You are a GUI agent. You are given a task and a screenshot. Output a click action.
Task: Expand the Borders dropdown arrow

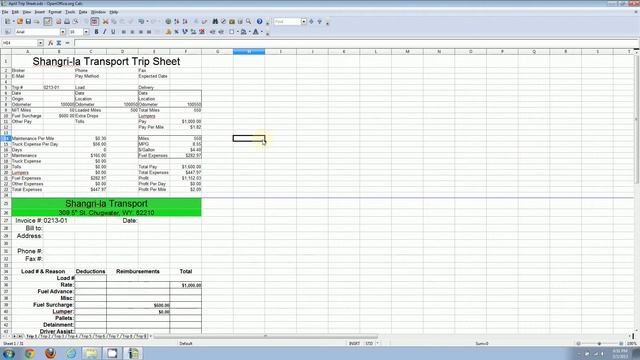[x=237, y=32]
